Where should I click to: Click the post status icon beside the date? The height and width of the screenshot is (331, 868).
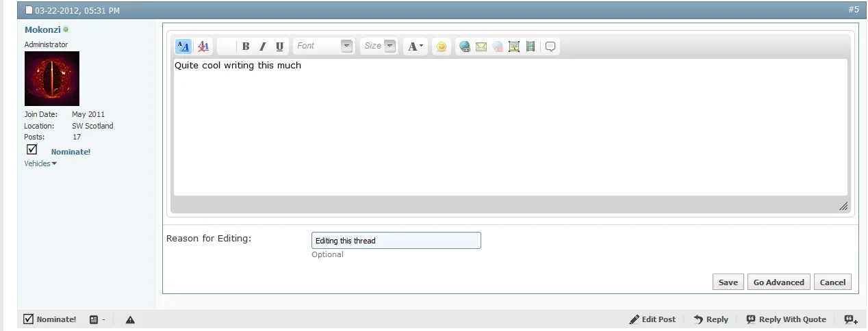pyautogui.click(x=29, y=11)
